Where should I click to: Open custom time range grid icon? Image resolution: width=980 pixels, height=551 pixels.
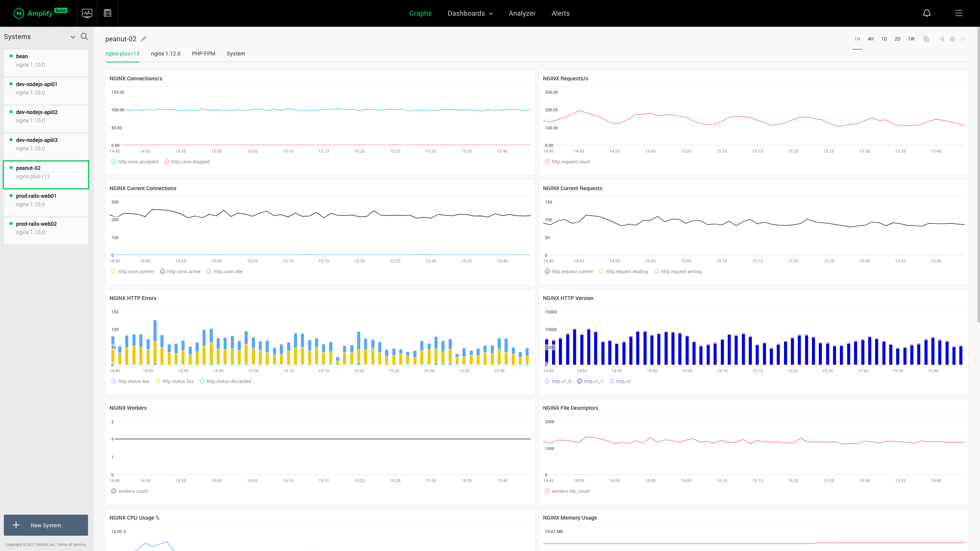coord(926,39)
